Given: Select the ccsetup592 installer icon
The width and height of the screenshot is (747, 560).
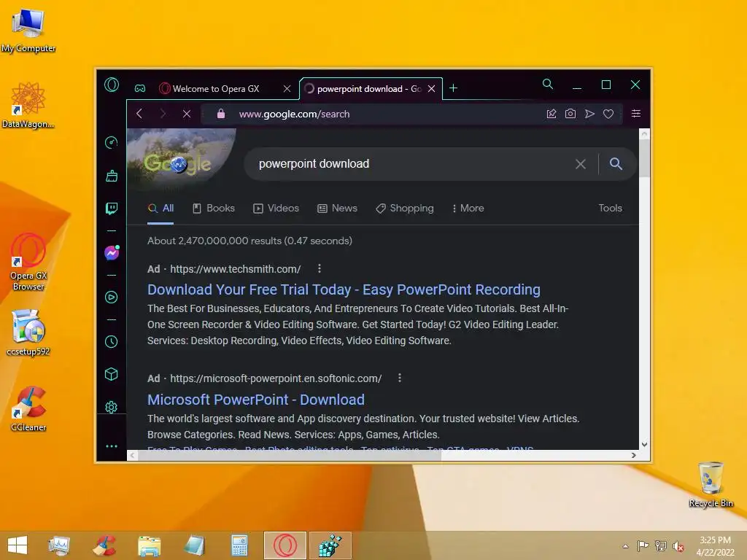Looking at the screenshot, I should tap(28, 332).
